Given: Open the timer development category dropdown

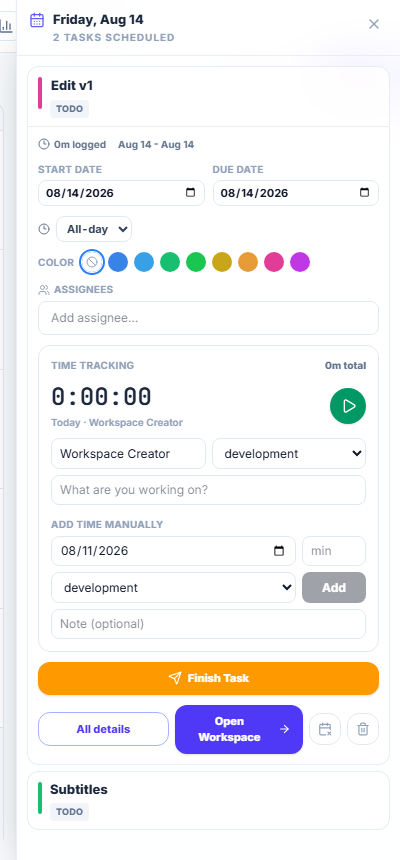Looking at the screenshot, I should pyautogui.click(x=289, y=454).
